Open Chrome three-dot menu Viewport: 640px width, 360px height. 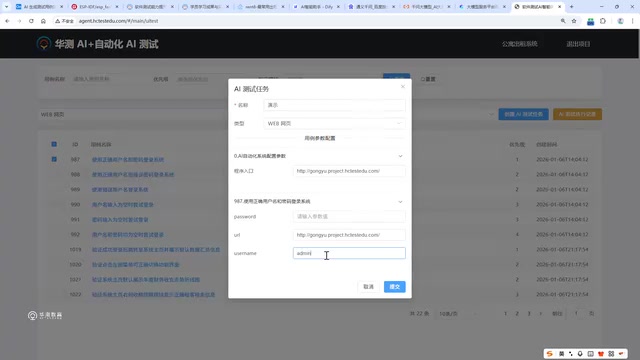(x=632, y=21)
